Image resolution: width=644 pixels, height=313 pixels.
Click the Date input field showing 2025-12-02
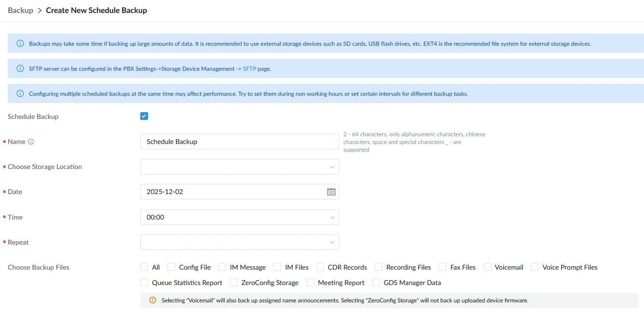[x=240, y=192]
